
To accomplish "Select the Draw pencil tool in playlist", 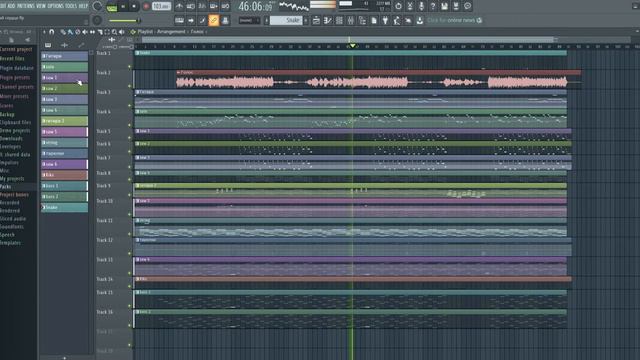I will [x=63, y=32].
